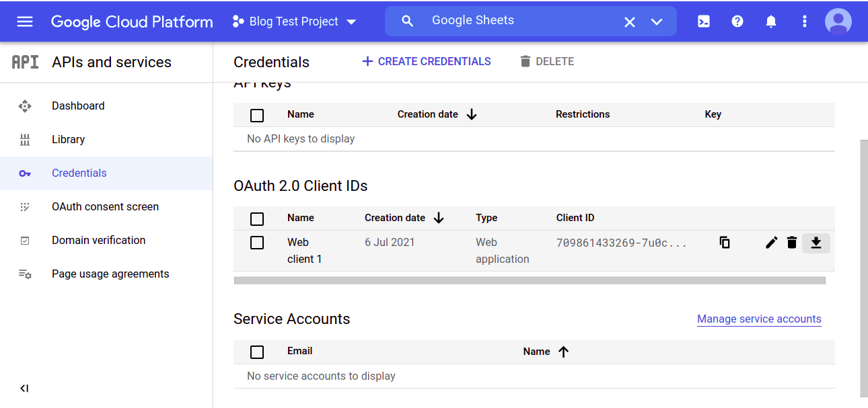Open OAuth consent screen page
The height and width of the screenshot is (408, 868).
point(105,206)
